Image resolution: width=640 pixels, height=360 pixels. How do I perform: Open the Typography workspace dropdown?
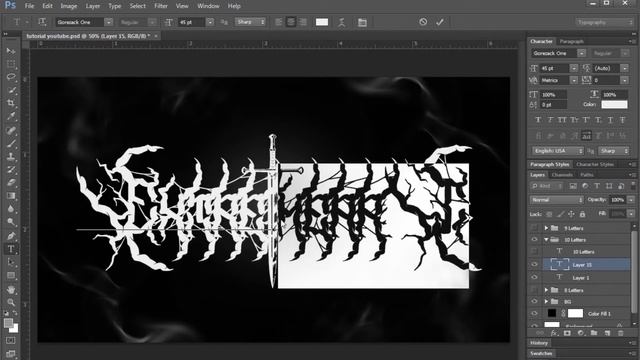point(604,22)
